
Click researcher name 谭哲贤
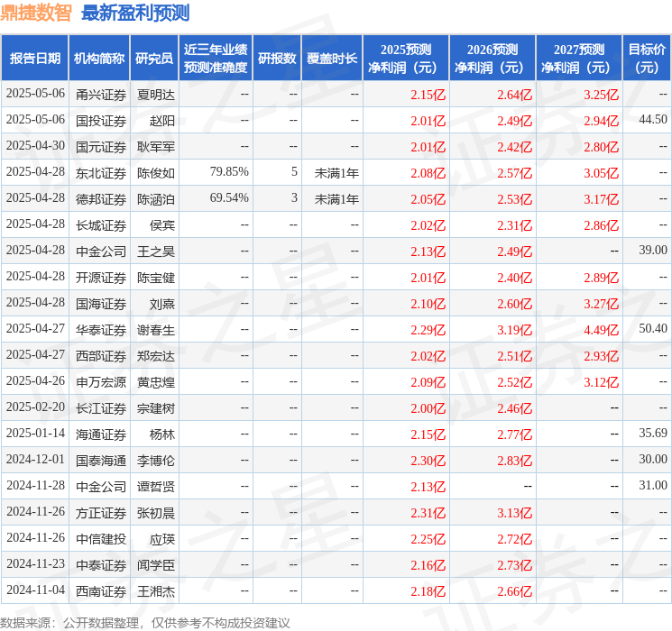[x=155, y=487]
